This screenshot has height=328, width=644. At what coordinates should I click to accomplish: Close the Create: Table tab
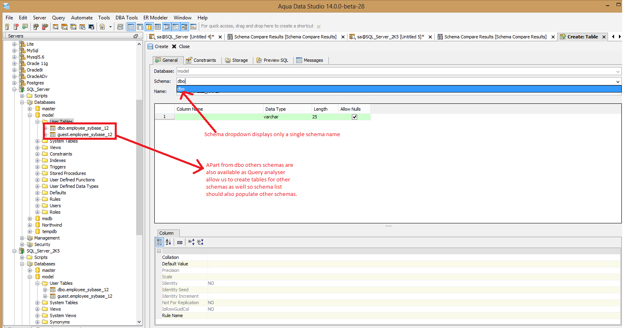604,37
